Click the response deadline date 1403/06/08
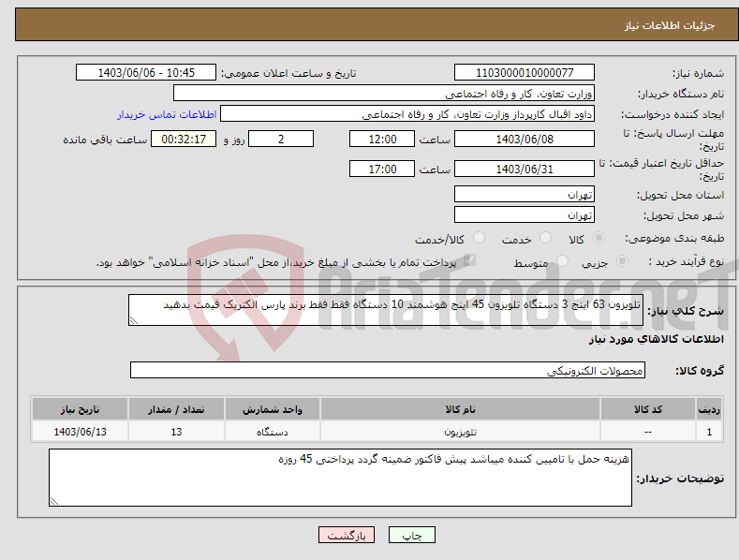Viewport: 739px width, 560px height. 525,139
